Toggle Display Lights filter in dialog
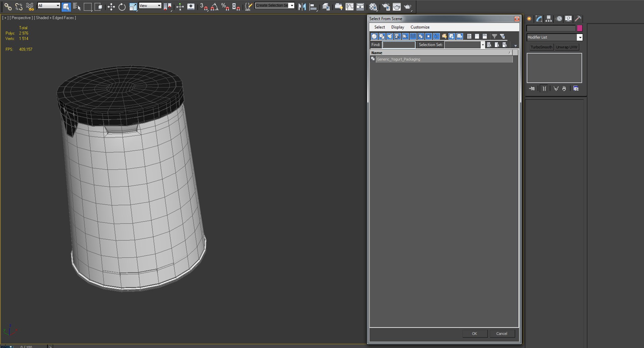Image resolution: width=644 pixels, height=348 pixels. tap(390, 36)
